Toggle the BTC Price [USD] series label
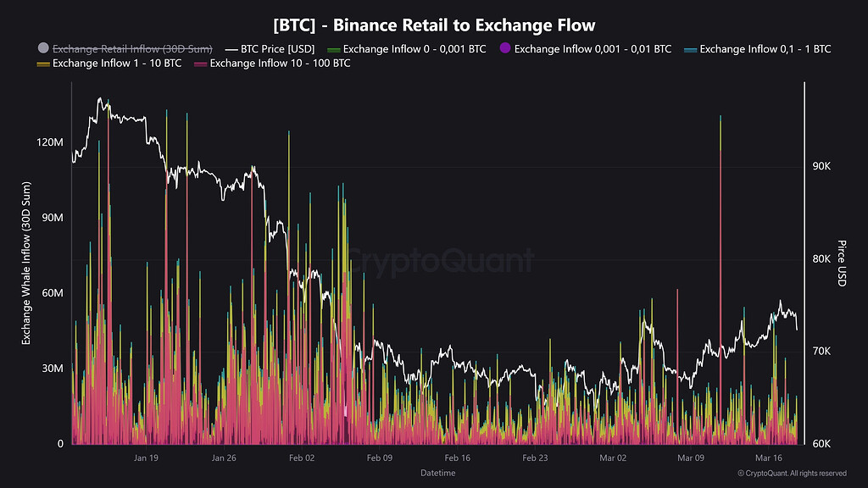The height and width of the screenshot is (488, 868). 277,48
